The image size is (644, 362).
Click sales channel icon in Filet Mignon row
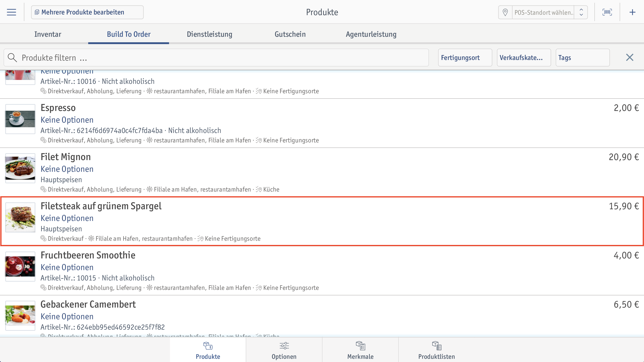point(43,189)
